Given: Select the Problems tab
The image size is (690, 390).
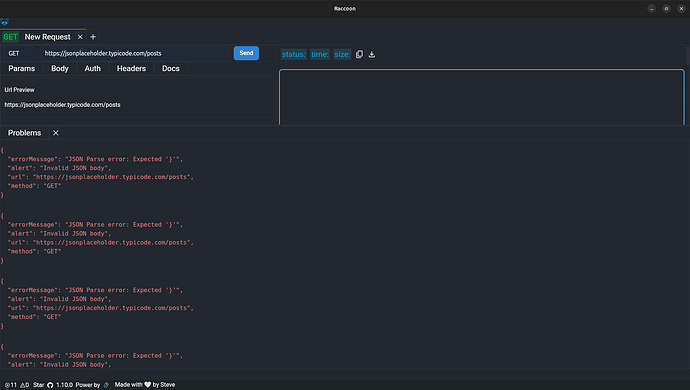Looking at the screenshot, I should [x=24, y=133].
